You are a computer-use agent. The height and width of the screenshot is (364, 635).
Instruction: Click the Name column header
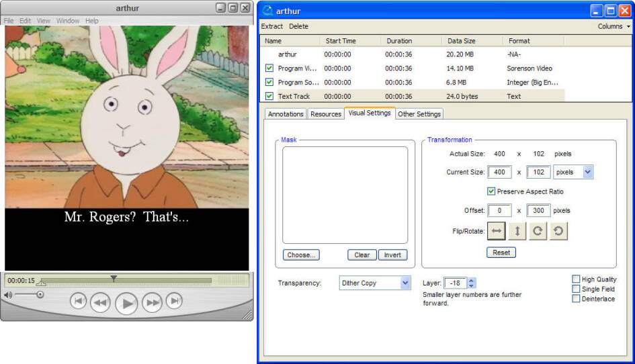pos(290,41)
